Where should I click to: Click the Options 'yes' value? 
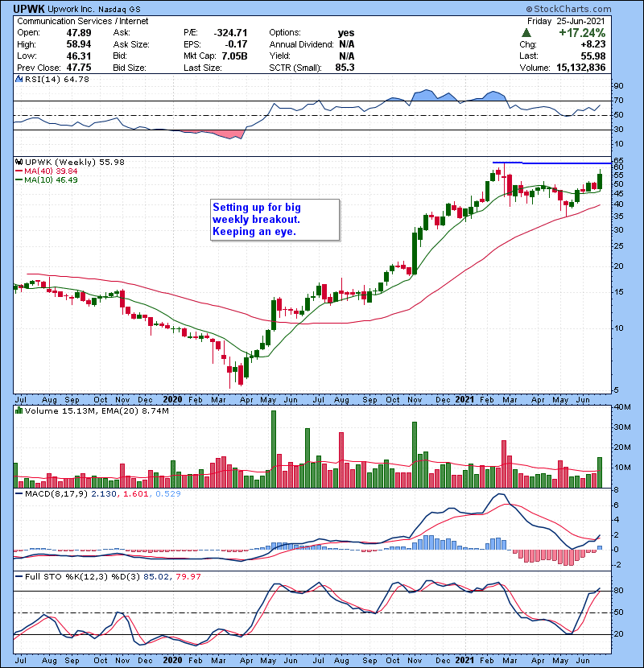pos(346,33)
